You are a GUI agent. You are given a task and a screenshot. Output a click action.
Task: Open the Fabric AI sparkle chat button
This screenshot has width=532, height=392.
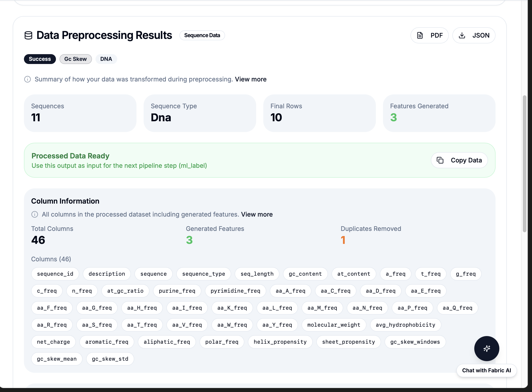pyautogui.click(x=486, y=348)
